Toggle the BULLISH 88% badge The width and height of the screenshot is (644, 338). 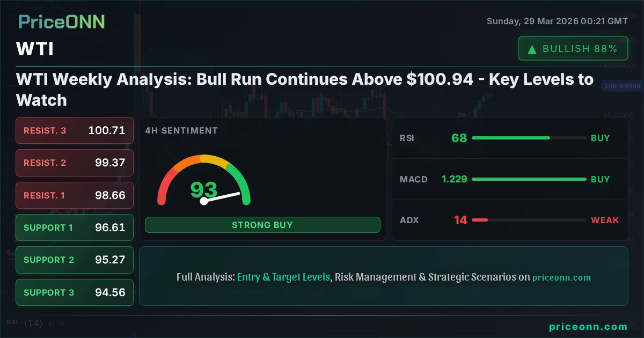click(x=573, y=48)
